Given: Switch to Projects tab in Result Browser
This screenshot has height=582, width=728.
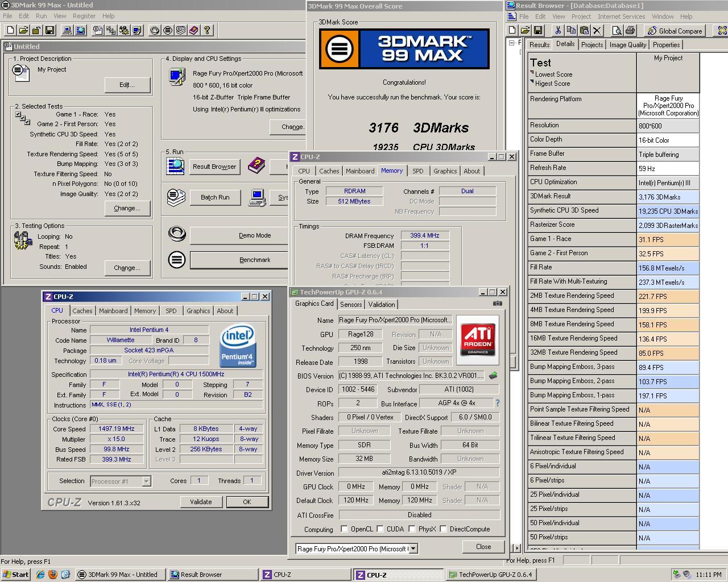Looking at the screenshot, I should tap(592, 45).
